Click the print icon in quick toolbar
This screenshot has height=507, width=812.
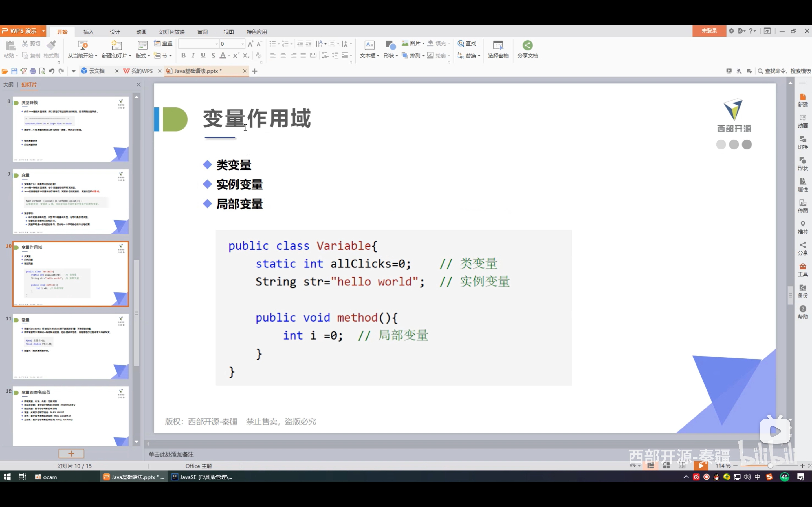33,71
